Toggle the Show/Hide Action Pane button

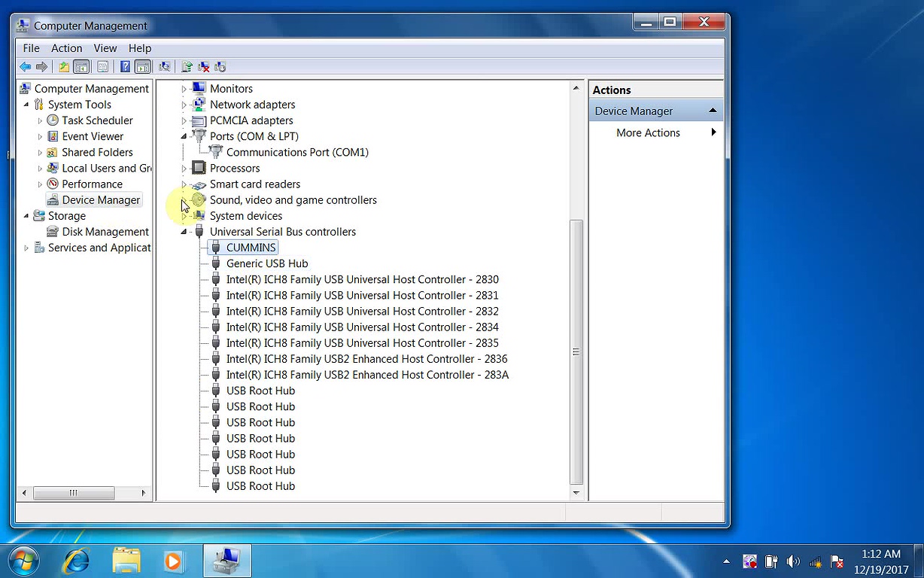tap(142, 67)
